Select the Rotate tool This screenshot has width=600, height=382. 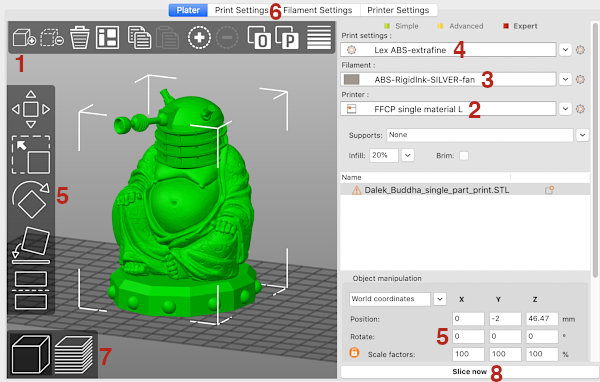click(31, 199)
